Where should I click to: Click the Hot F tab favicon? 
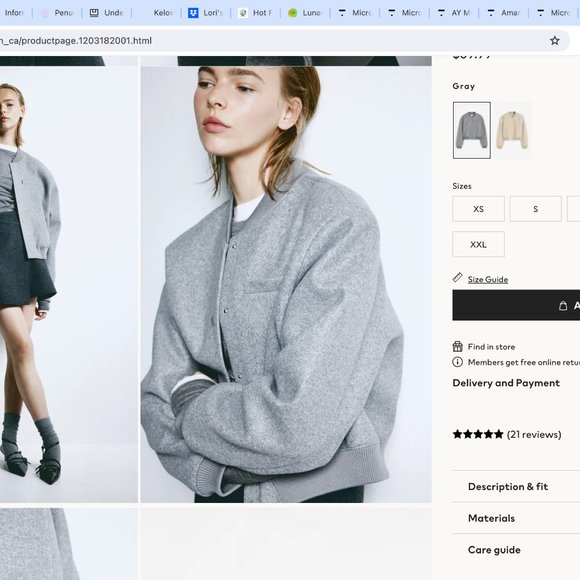pyautogui.click(x=243, y=13)
